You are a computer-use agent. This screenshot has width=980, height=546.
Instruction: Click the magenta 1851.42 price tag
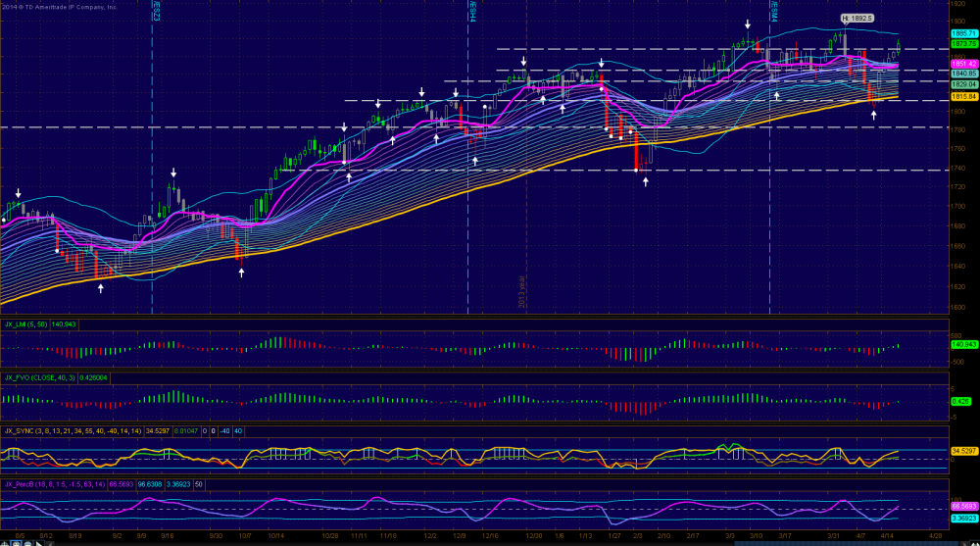[964, 64]
